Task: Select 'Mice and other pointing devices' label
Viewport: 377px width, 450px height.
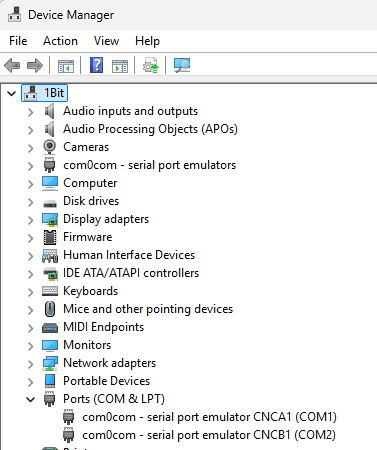Action: (148, 309)
